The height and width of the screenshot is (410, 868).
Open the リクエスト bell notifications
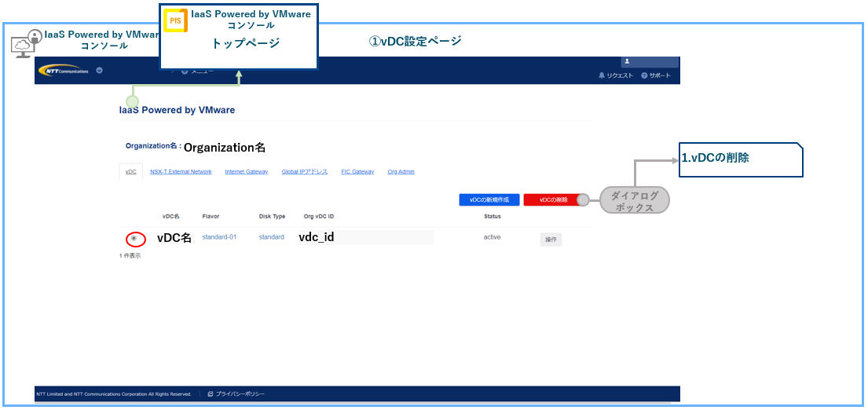pyautogui.click(x=616, y=76)
